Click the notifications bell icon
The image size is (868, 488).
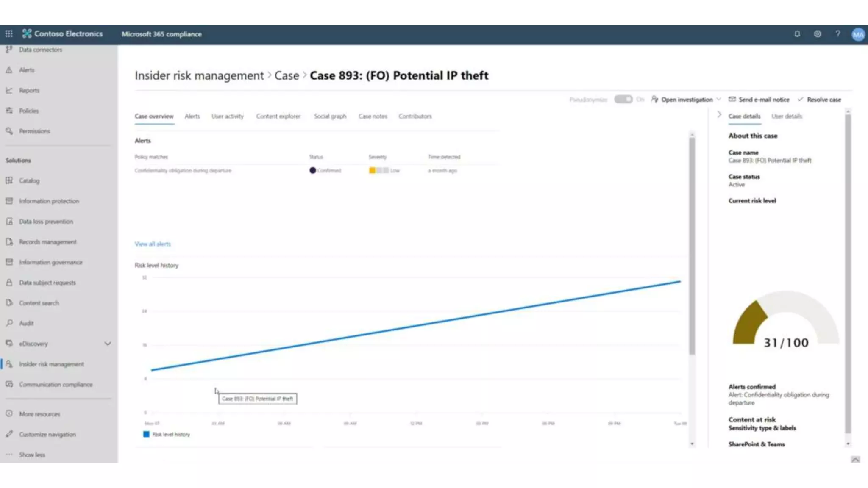click(x=797, y=34)
